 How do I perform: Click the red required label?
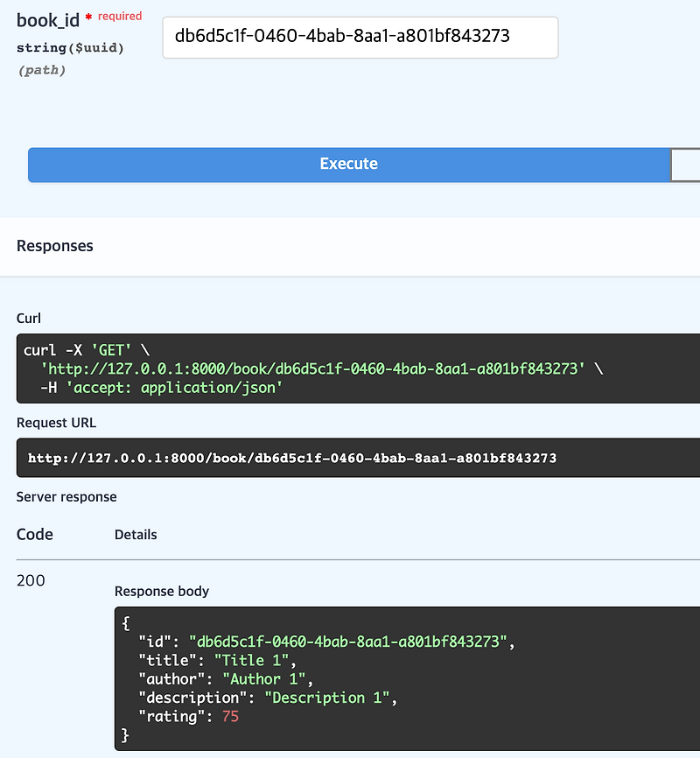point(121,16)
